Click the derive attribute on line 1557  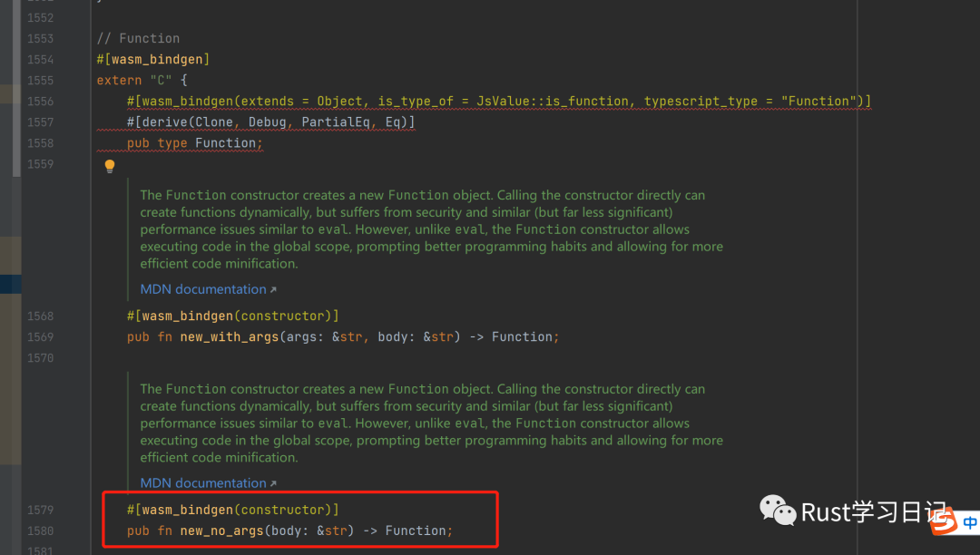[x=270, y=122]
